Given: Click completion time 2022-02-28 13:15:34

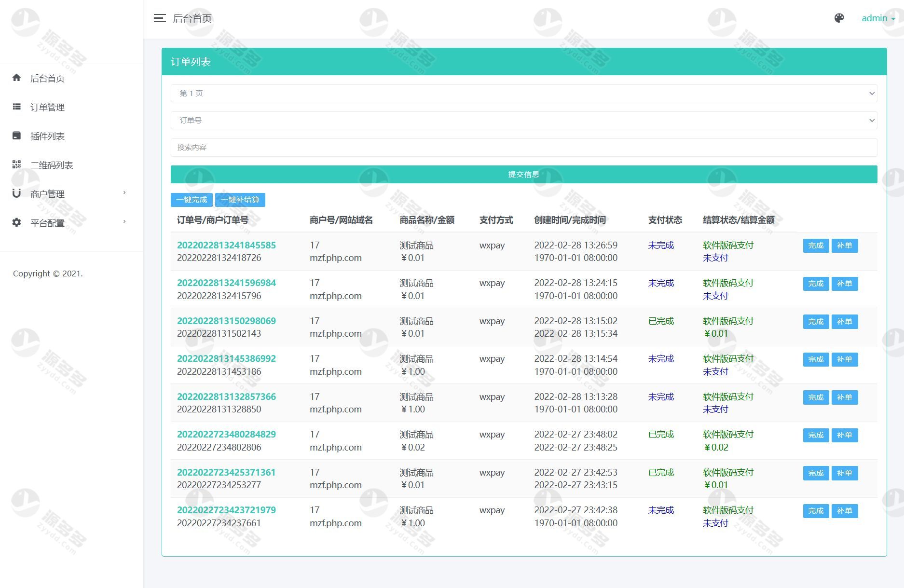Looking at the screenshot, I should [x=575, y=333].
